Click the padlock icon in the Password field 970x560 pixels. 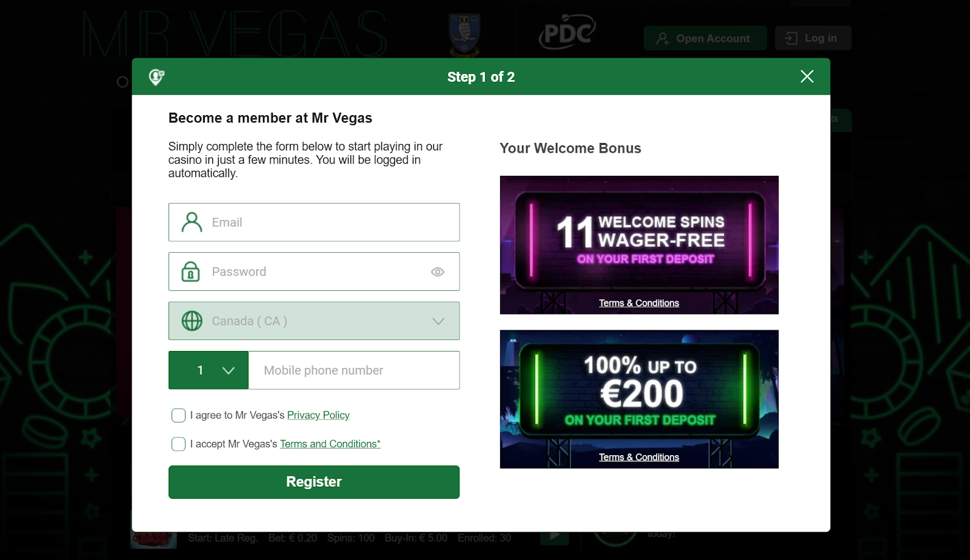coord(190,272)
